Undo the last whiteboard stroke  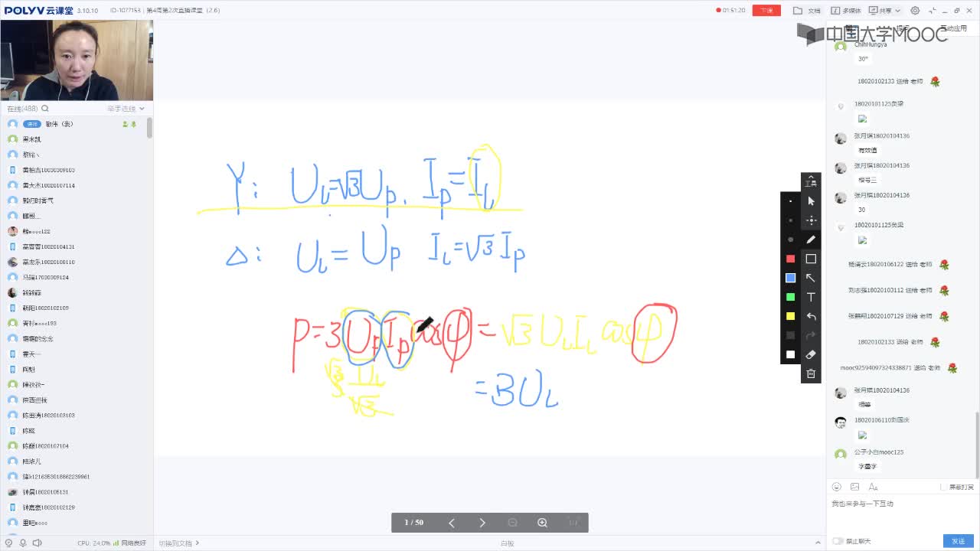(811, 316)
